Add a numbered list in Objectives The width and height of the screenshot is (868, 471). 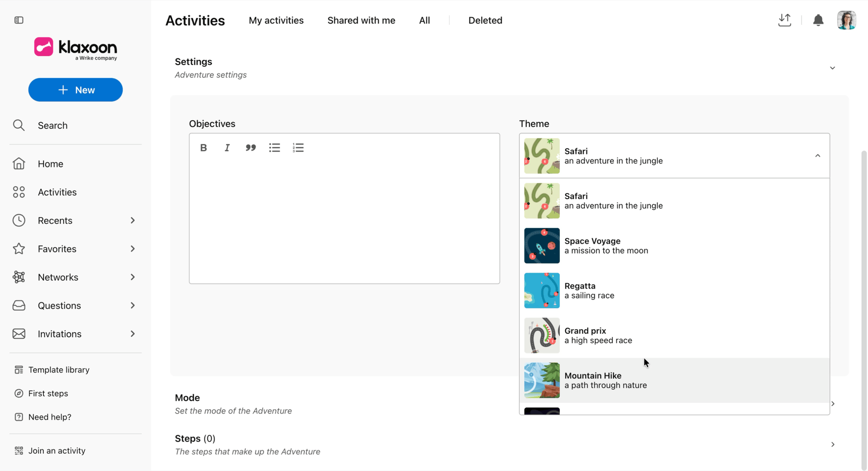tap(298, 148)
